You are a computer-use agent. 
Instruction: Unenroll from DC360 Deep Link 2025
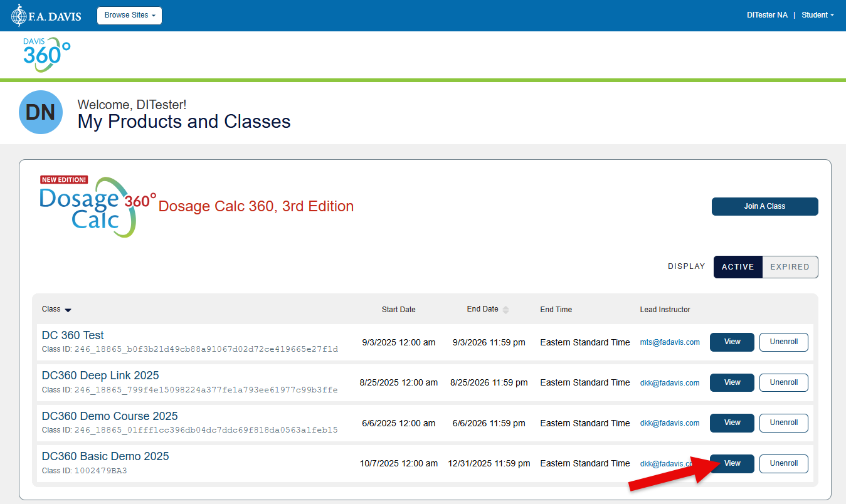pyautogui.click(x=783, y=382)
